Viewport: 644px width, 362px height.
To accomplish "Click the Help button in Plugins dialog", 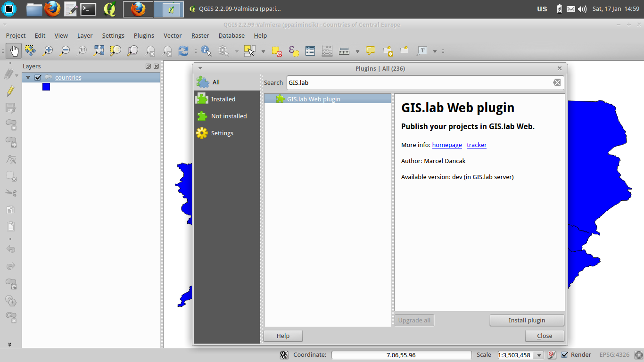I will pyautogui.click(x=283, y=336).
